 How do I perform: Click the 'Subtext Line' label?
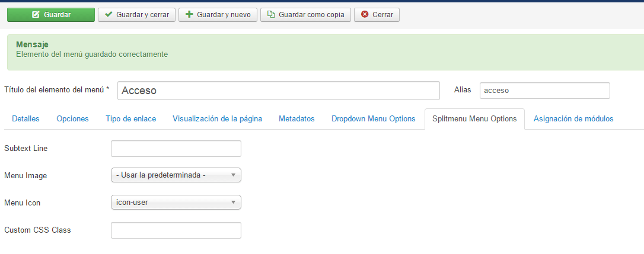[x=26, y=149]
